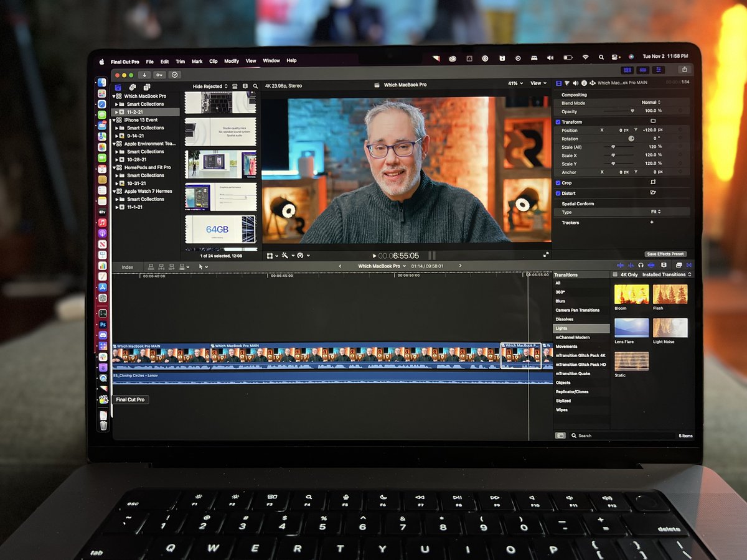Add a tracker with the plus icon
This screenshot has height=560, width=747.
652,222
